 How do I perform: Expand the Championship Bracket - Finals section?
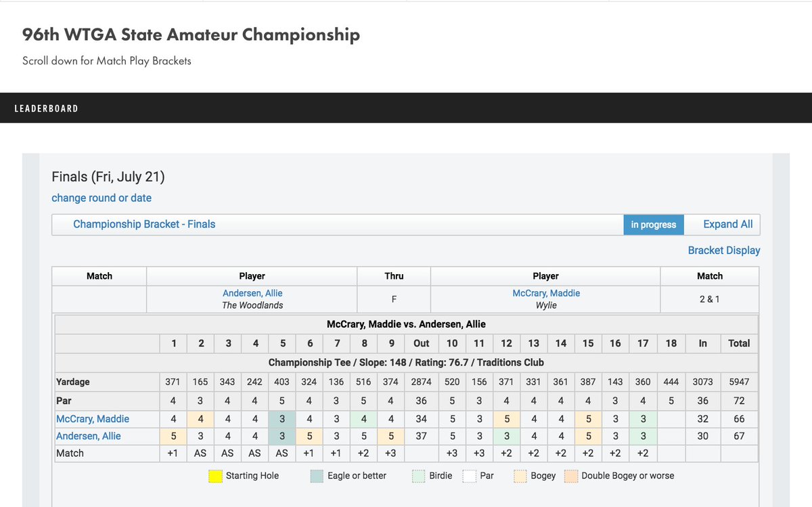point(144,224)
